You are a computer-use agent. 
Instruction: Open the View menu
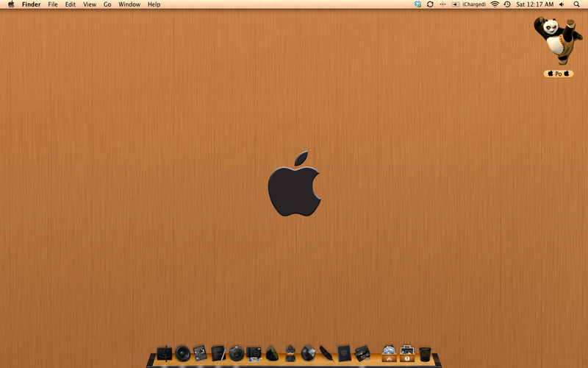(x=90, y=4)
